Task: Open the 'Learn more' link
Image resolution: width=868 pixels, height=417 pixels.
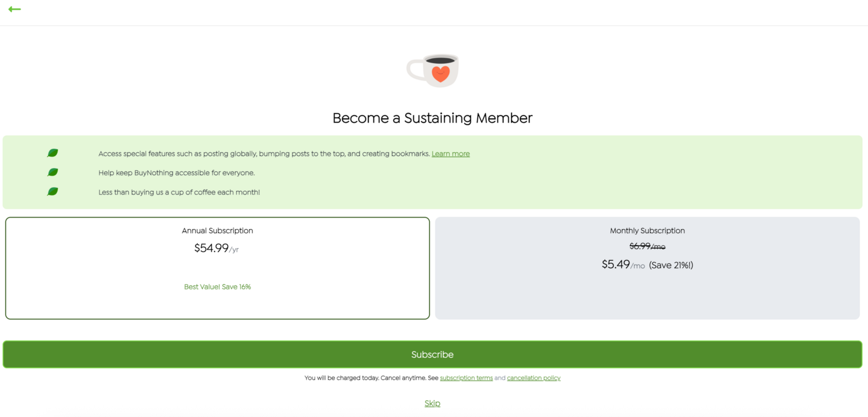Action: [x=450, y=154]
